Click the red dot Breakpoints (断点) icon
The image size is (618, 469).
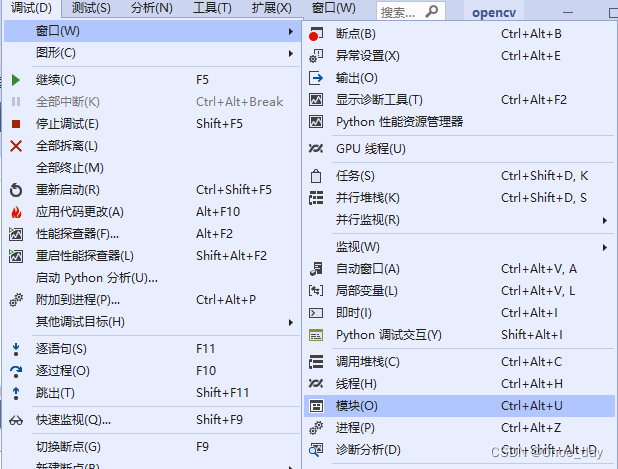[x=316, y=34]
